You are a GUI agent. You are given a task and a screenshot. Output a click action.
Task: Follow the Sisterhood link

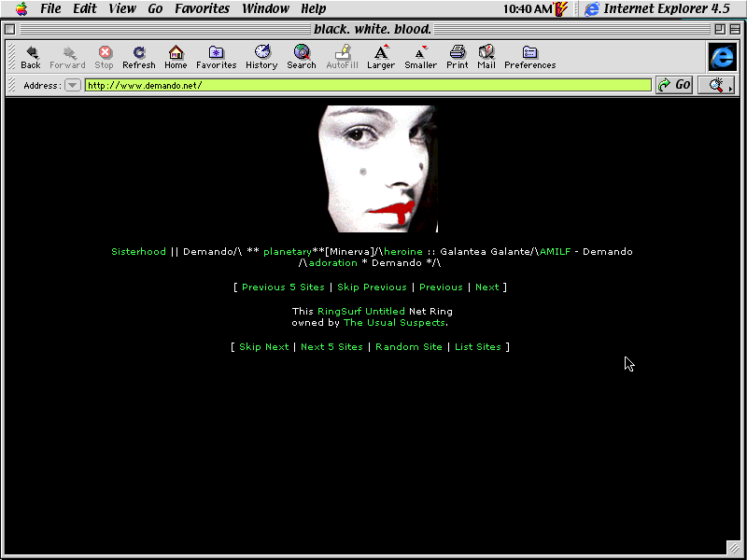(x=138, y=252)
